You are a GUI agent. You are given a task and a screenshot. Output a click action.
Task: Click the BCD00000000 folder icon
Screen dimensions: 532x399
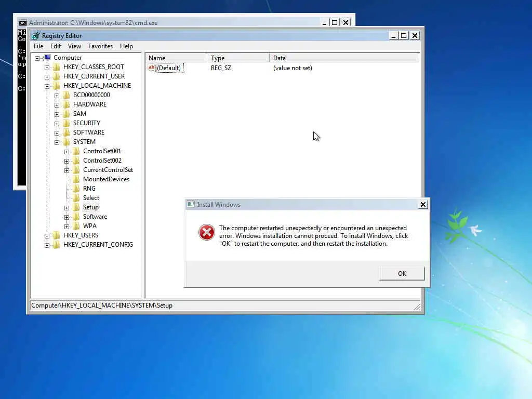coord(66,95)
